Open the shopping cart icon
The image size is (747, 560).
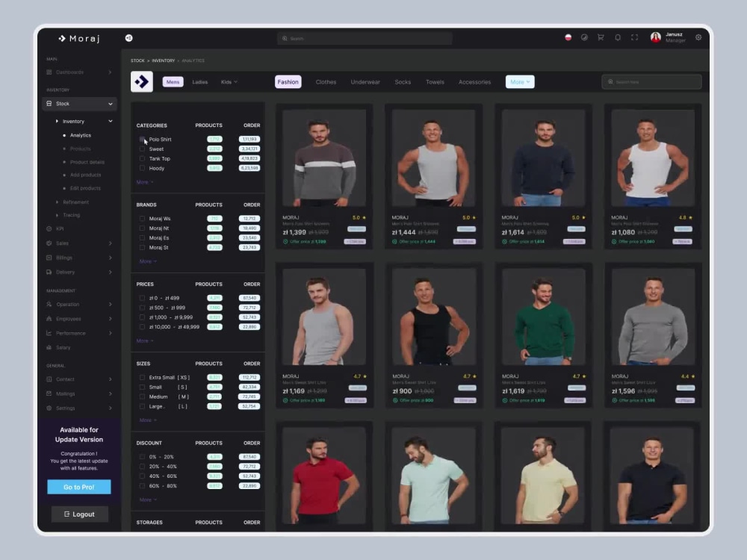coord(601,37)
